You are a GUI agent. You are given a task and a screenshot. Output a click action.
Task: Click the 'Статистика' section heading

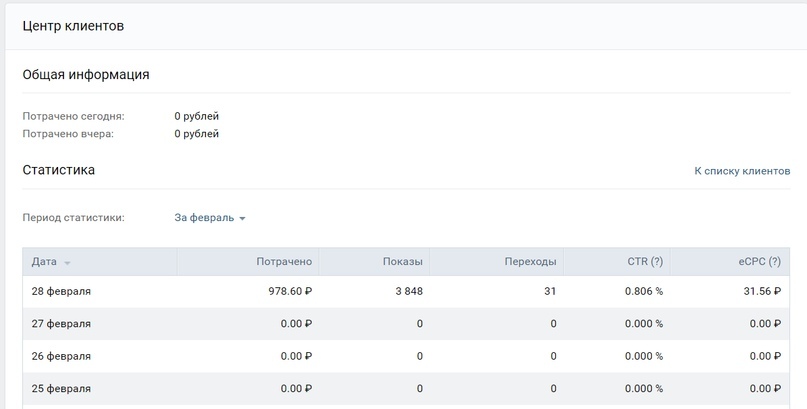(x=59, y=170)
